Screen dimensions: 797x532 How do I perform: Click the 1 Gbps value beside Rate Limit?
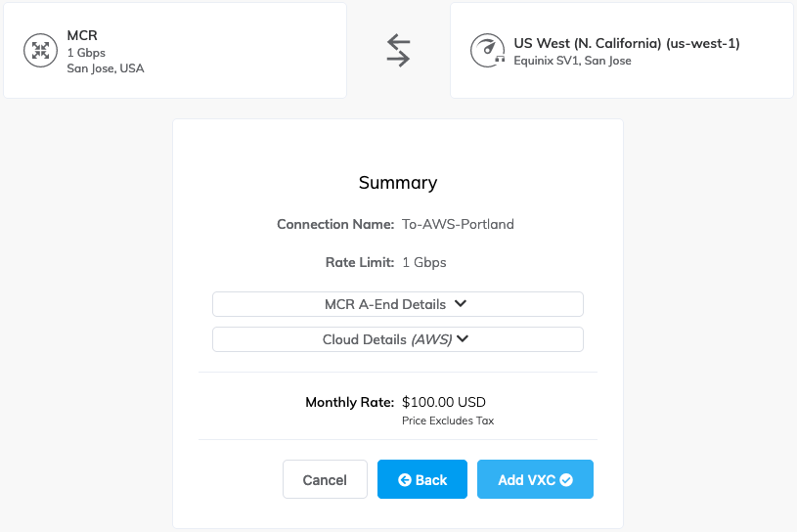click(424, 262)
